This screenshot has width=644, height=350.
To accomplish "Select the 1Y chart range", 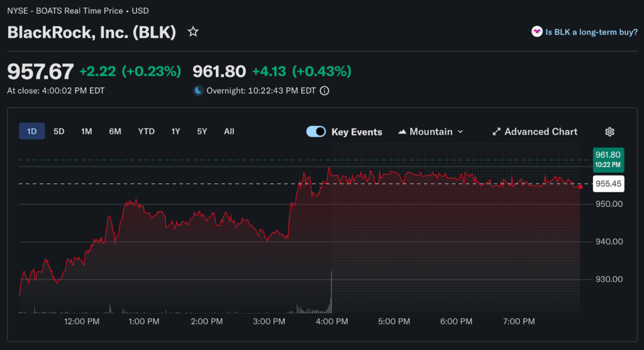I will pos(175,131).
